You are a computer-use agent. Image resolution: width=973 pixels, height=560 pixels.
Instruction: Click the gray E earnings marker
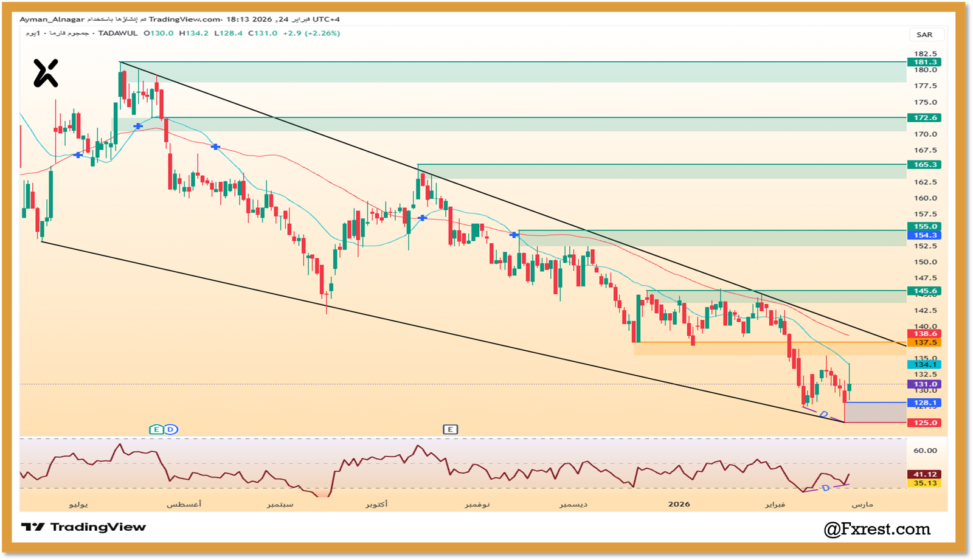(450, 429)
